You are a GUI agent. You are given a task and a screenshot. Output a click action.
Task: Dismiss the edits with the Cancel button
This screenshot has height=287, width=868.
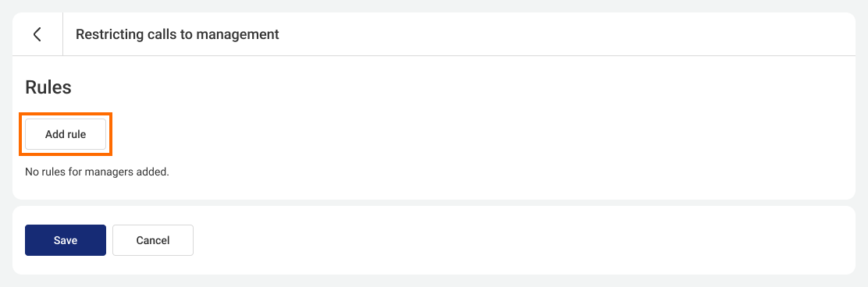(153, 240)
